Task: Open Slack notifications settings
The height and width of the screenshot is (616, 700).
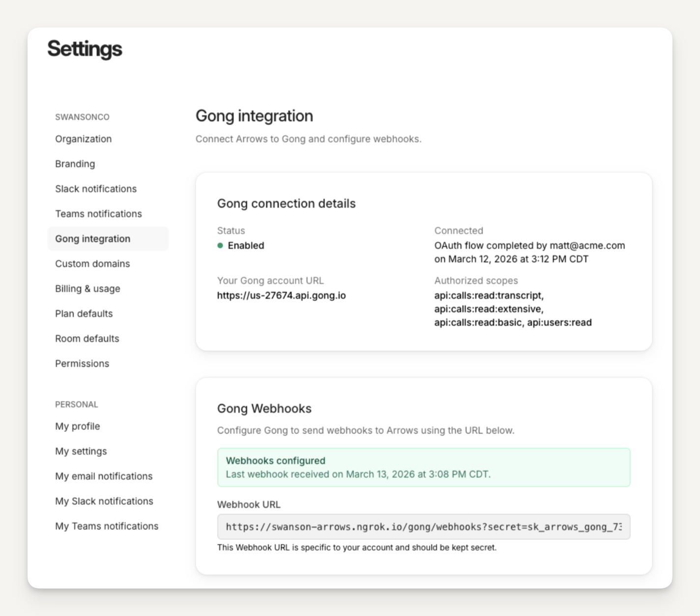Action: [x=96, y=189]
